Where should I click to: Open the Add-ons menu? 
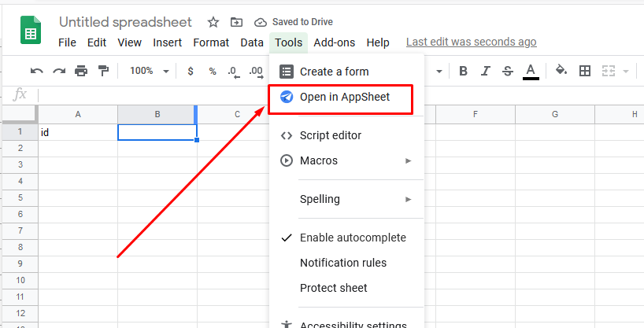335,42
